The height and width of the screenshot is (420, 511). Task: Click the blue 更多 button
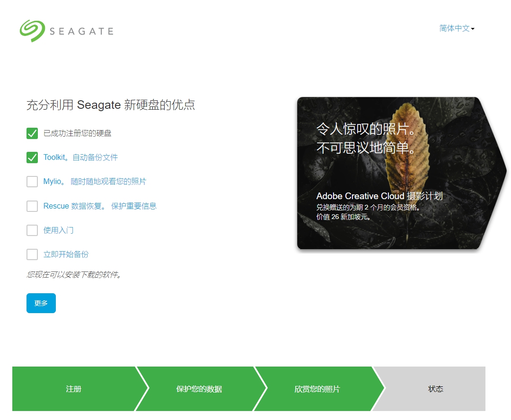(41, 303)
